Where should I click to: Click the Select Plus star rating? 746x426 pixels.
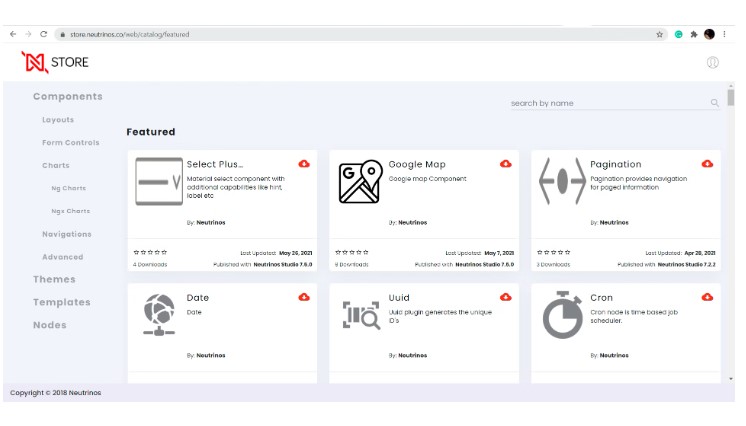(x=150, y=252)
